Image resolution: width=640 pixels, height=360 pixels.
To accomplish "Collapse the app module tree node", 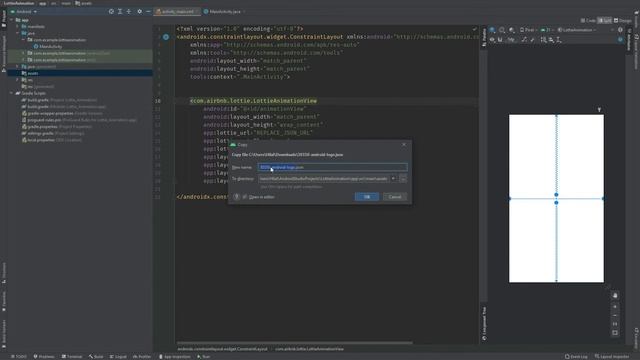I will 11,20.
